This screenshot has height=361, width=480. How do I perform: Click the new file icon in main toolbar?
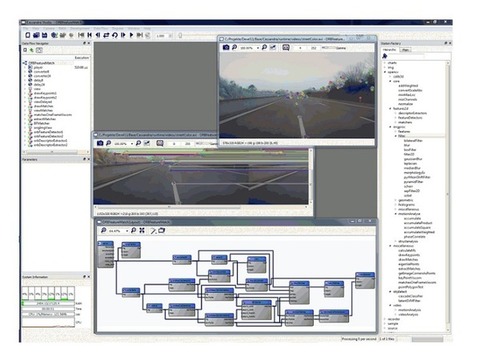pos(28,35)
